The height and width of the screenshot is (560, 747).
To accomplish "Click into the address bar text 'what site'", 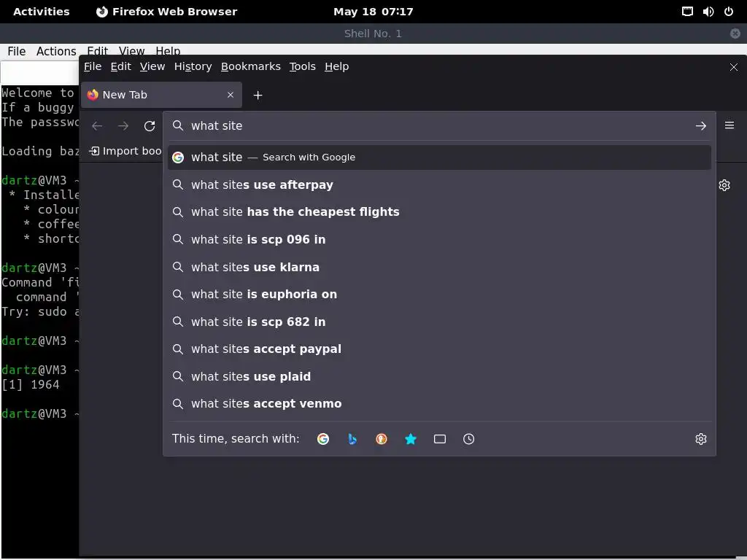I will point(217,125).
